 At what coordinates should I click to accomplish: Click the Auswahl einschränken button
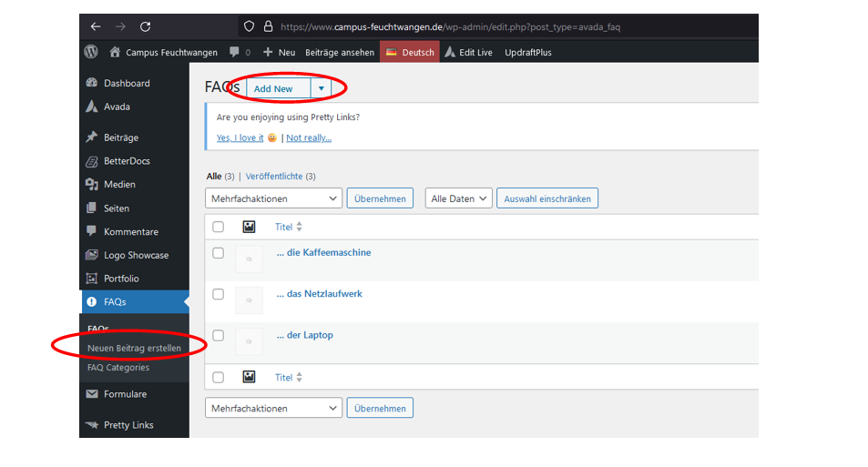(546, 198)
